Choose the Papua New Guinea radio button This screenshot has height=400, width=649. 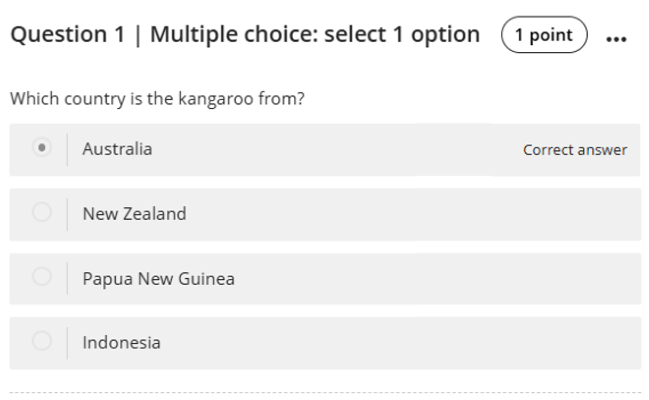tap(41, 278)
